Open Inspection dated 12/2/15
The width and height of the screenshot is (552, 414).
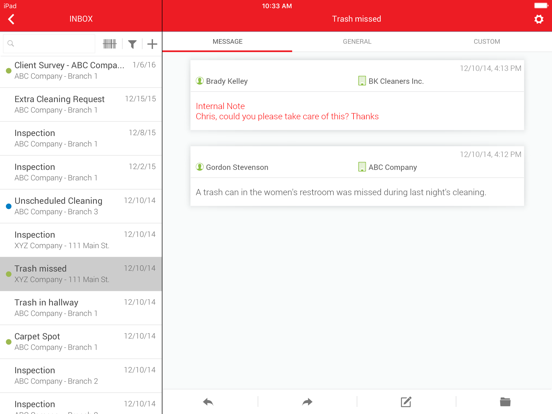[81, 172]
